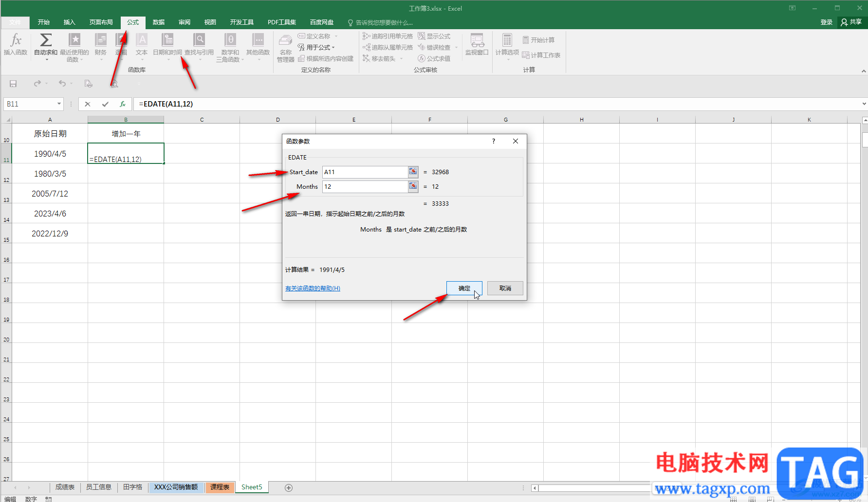Viewport: 868px width, 502px height.
Task: Open help link for this function
Action: pos(313,288)
